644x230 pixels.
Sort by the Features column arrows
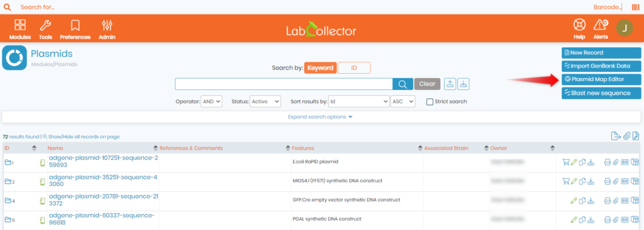421,148
